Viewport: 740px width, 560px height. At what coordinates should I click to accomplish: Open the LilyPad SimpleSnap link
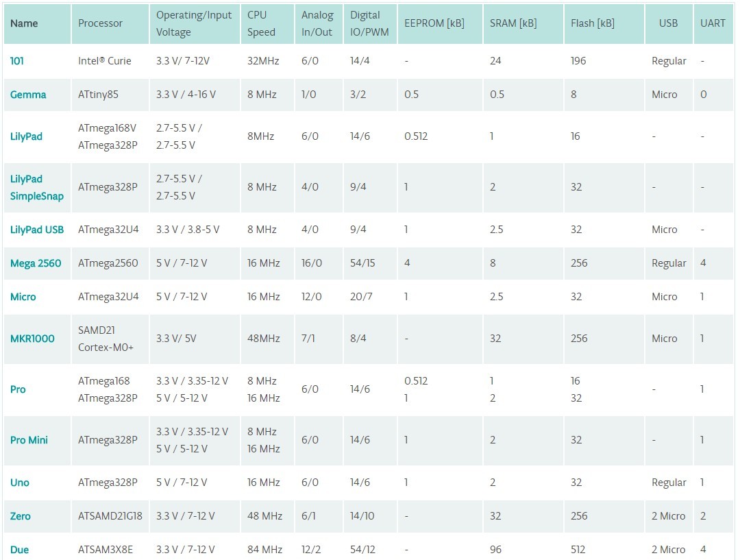click(37, 187)
